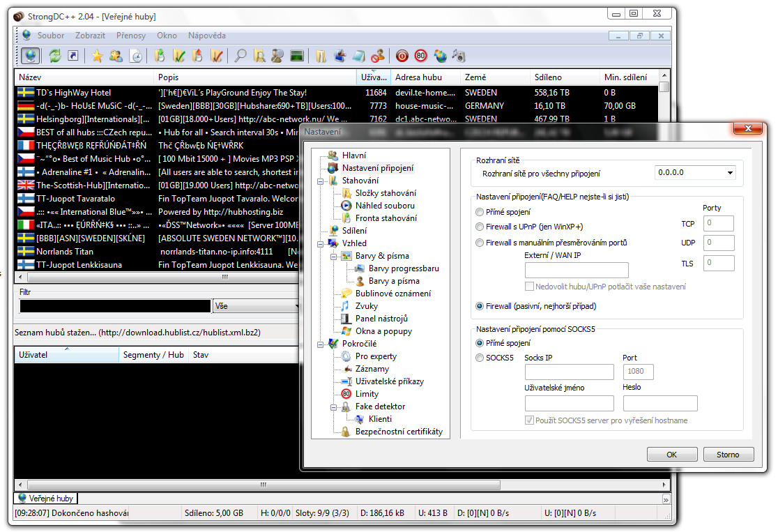Select Firewall s manuálním přesměrováním portů
778x532 pixels.
[480, 243]
